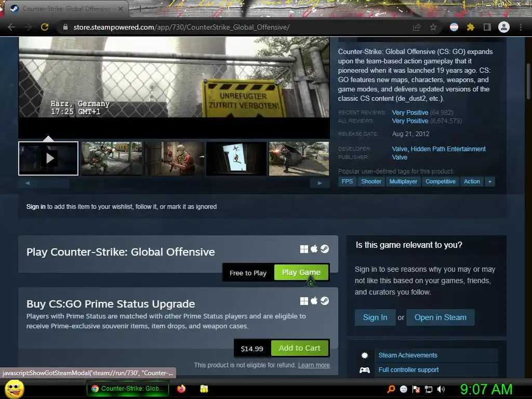Click the 9:07 AM taskbar clock
Viewport: 532px width, 399px height.
pos(486,389)
